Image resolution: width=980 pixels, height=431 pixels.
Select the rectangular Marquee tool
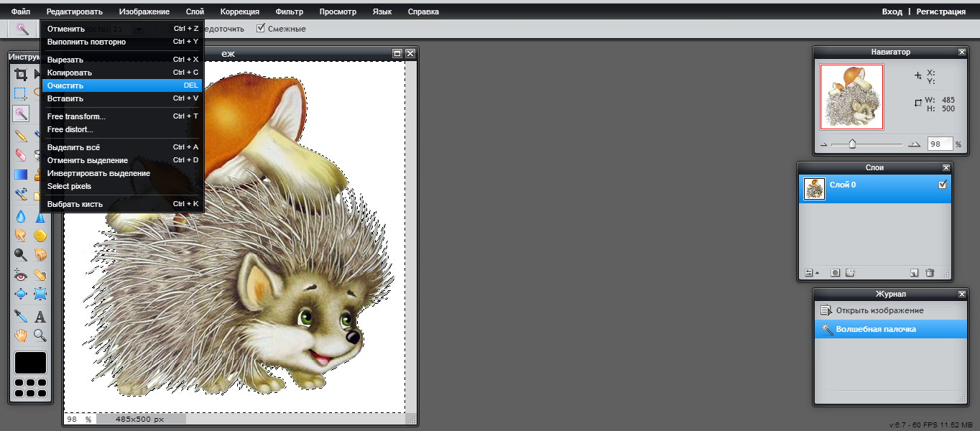click(x=21, y=93)
